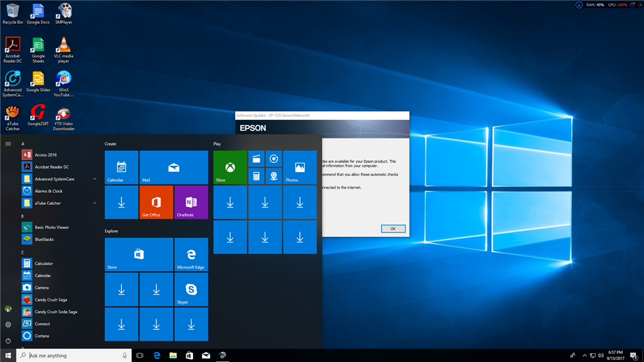
Task: Click the VLC media player desktop icon
Action: tap(64, 50)
